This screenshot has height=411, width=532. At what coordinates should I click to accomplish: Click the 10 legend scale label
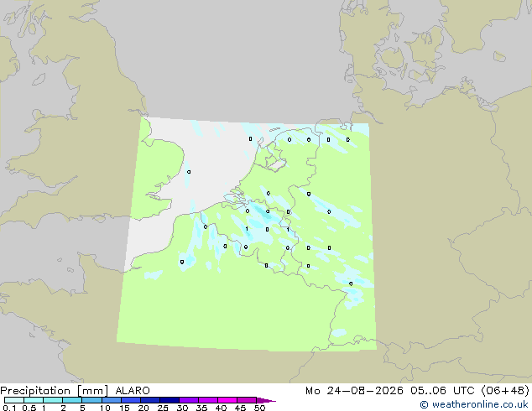point(105,408)
